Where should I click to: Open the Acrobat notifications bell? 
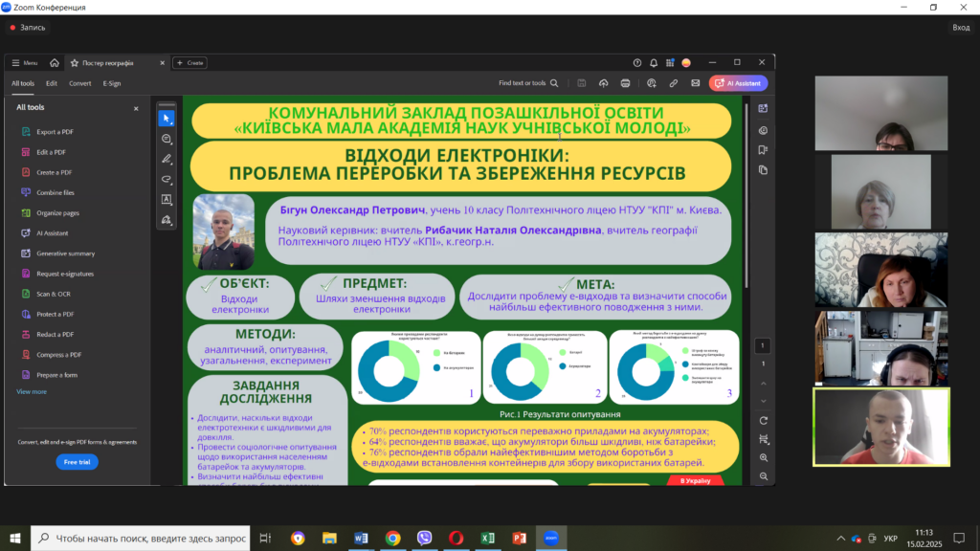(654, 63)
